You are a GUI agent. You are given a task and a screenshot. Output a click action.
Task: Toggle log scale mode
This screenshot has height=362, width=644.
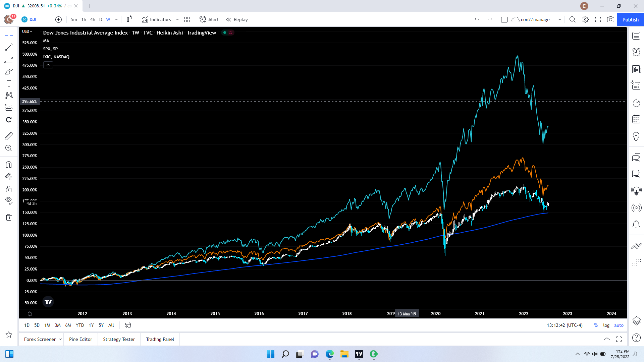point(606,325)
